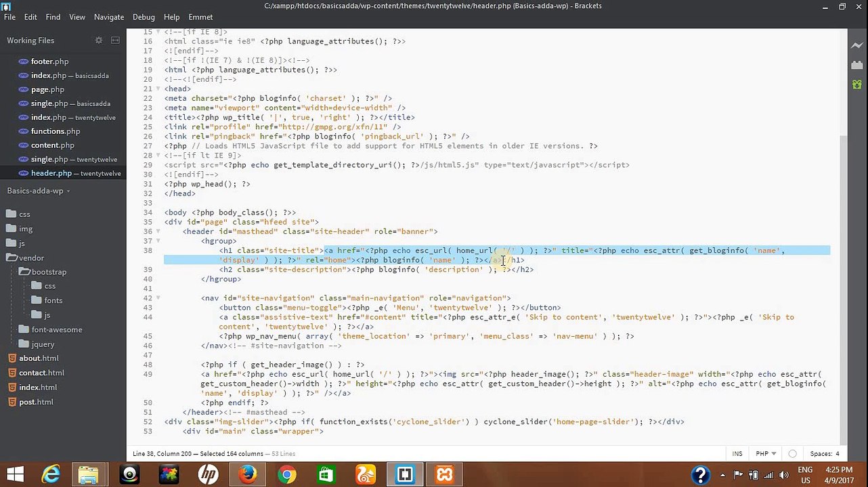
Task: Open the colorful pinwheel taskbar app
Action: click(169, 474)
